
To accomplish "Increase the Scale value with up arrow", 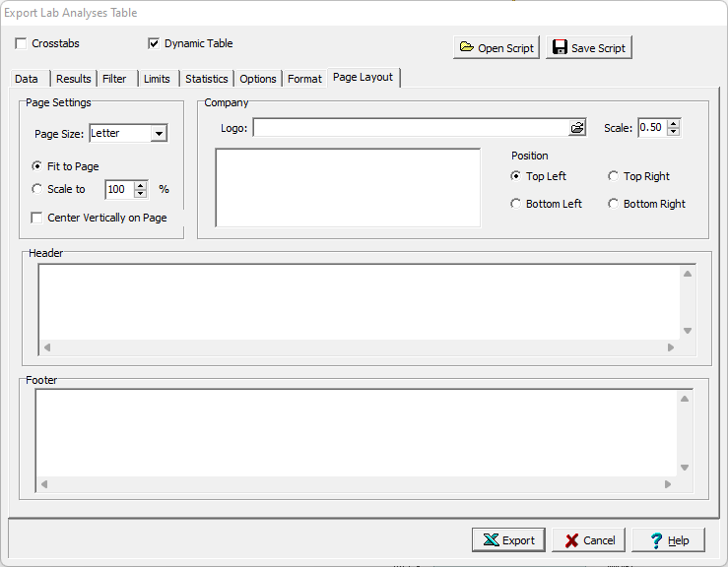I will tap(674, 123).
